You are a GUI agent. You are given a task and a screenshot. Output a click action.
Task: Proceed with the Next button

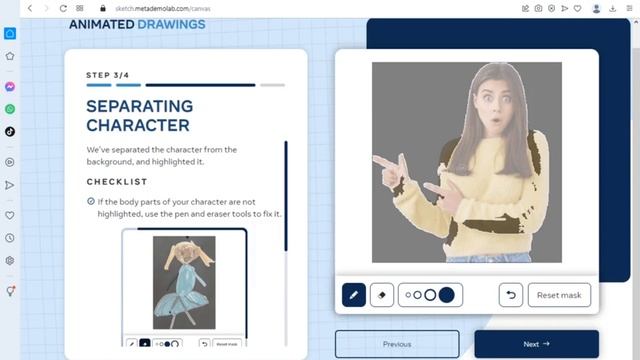point(536,344)
